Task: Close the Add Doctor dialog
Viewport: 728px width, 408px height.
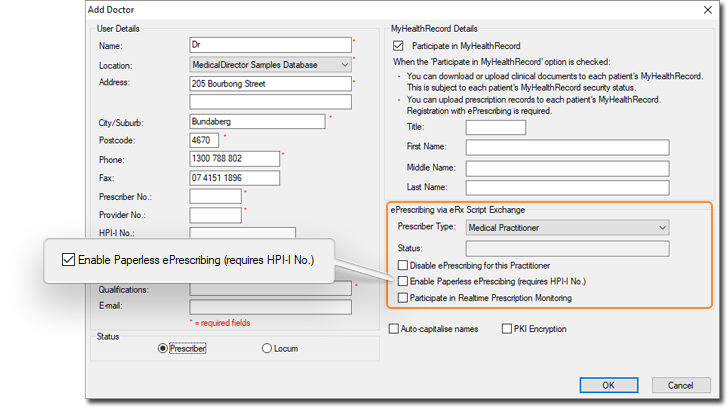Action: tap(708, 10)
